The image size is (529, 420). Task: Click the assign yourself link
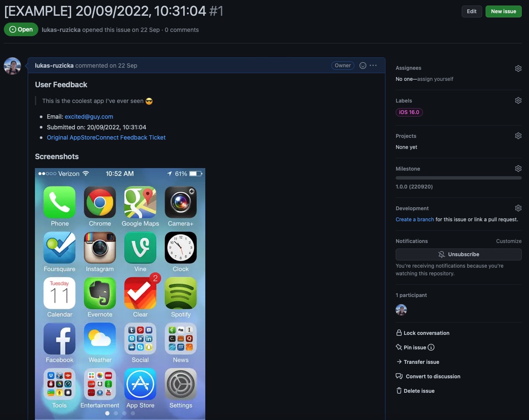tap(435, 79)
